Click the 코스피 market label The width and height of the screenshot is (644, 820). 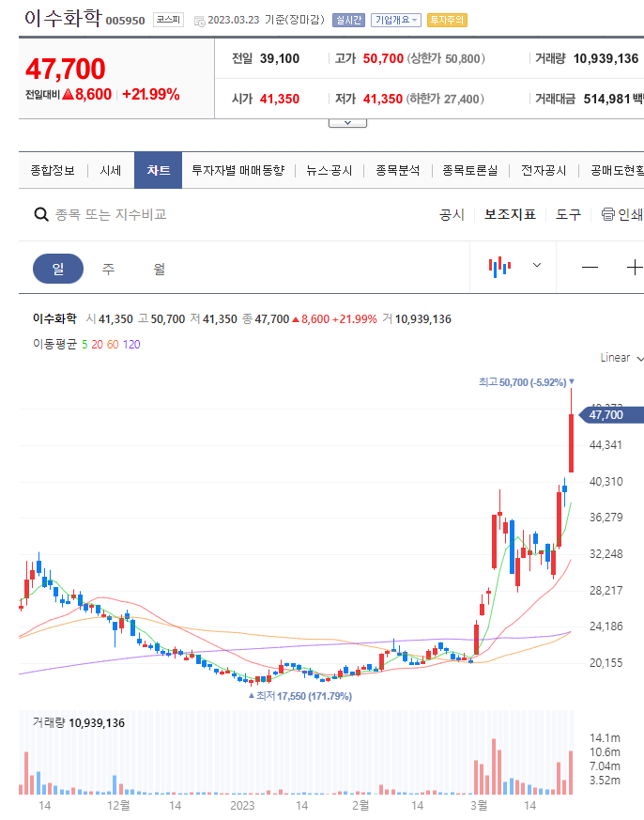click(168, 20)
